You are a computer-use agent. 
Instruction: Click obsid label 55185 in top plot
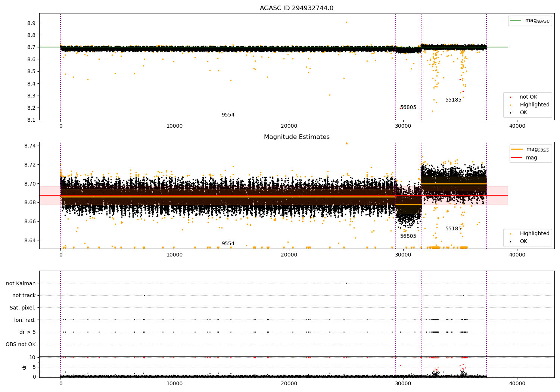pos(453,100)
